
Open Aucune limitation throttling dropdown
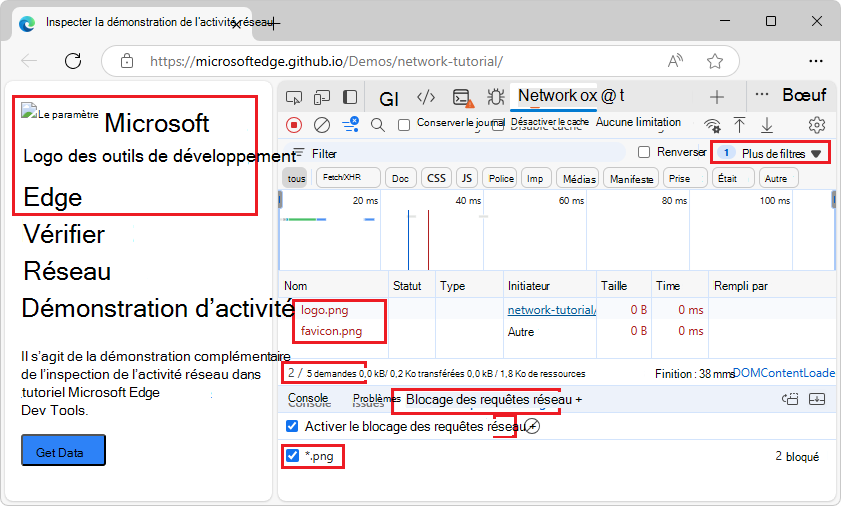coord(638,122)
